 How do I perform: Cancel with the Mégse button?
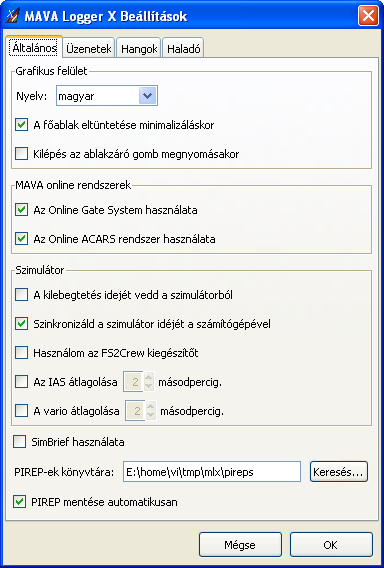pos(240,544)
